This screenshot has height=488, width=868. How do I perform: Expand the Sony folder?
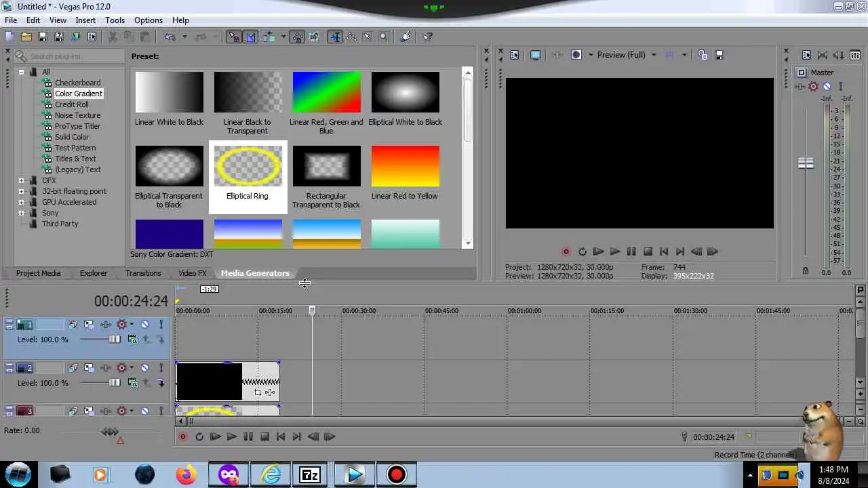[21, 213]
